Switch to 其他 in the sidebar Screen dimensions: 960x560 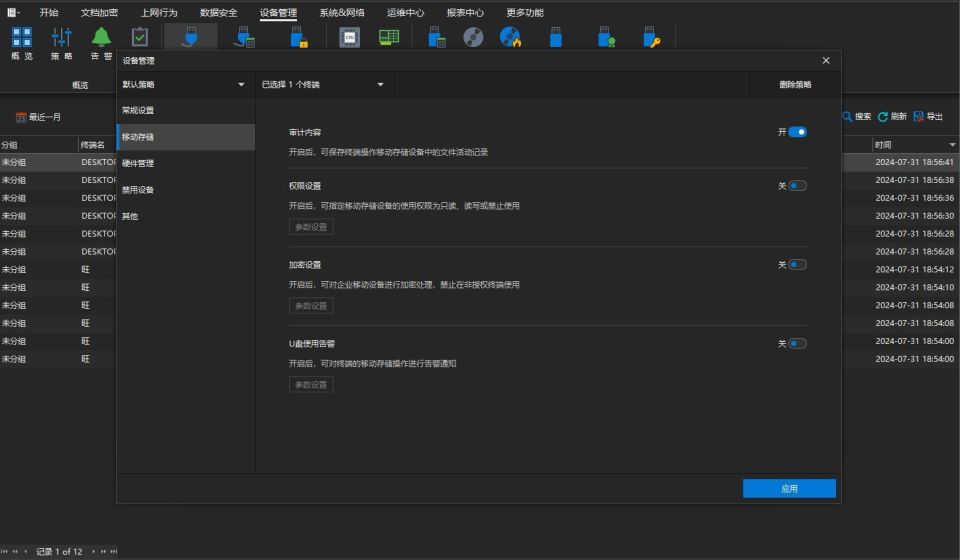(x=186, y=216)
